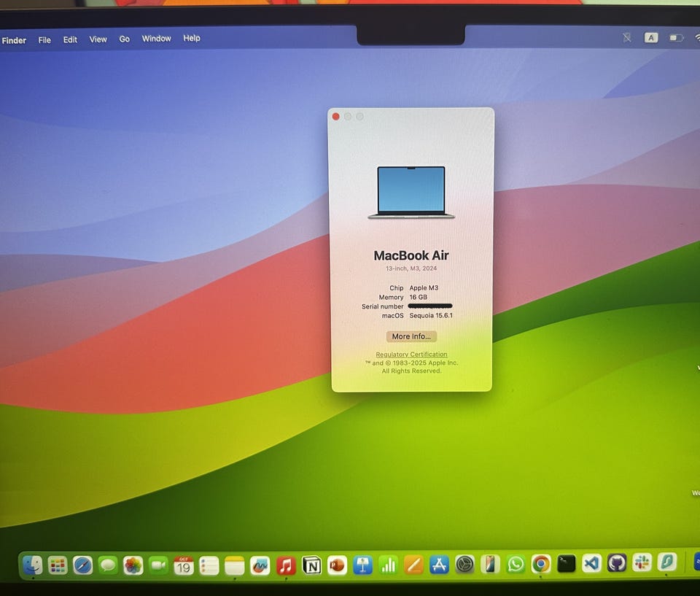Open the Keynote app

point(363,565)
